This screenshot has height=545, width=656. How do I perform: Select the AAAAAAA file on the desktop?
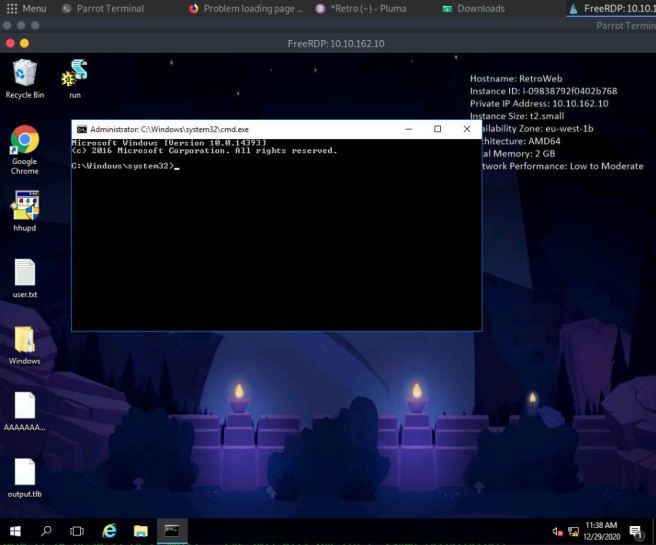24,407
